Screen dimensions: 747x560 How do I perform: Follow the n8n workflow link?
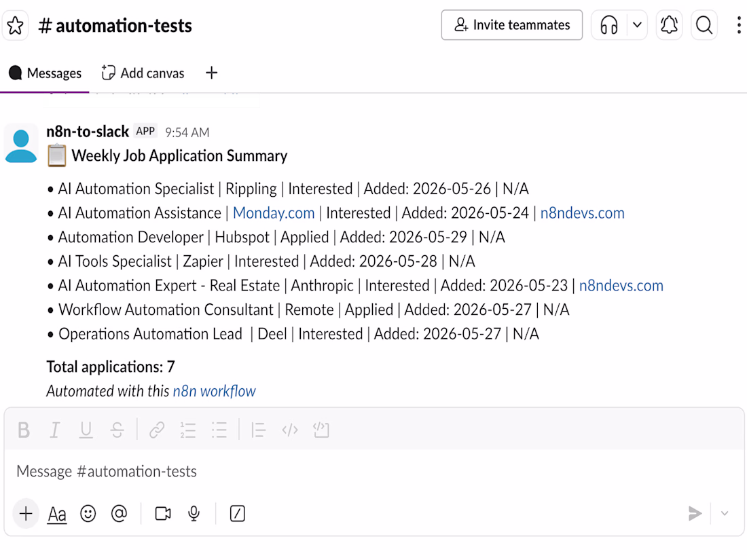(x=215, y=391)
